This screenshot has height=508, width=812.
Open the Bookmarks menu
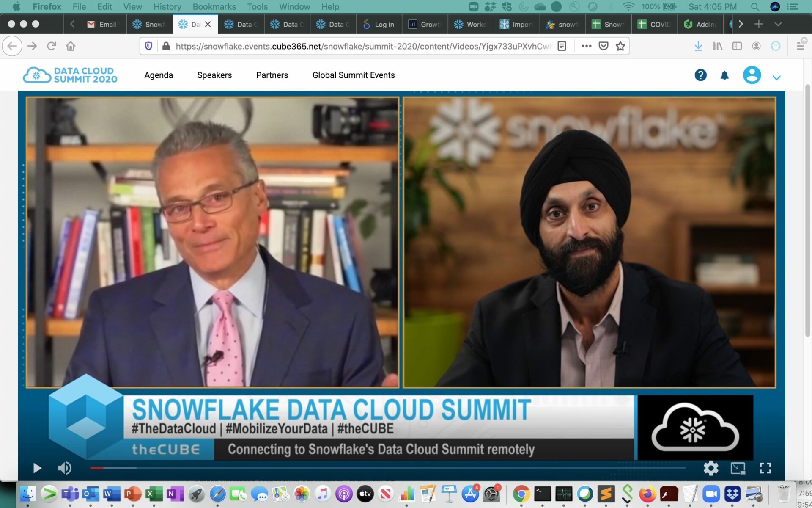(x=214, y=7)
